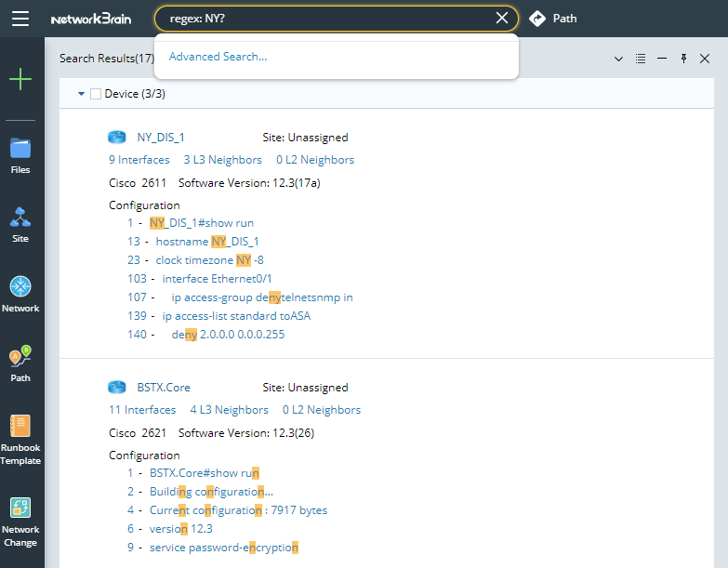Open line 'ip access-group denytelnetsnmp in'
This screenshot has height=568, width=728.
(x=262, y=297)
